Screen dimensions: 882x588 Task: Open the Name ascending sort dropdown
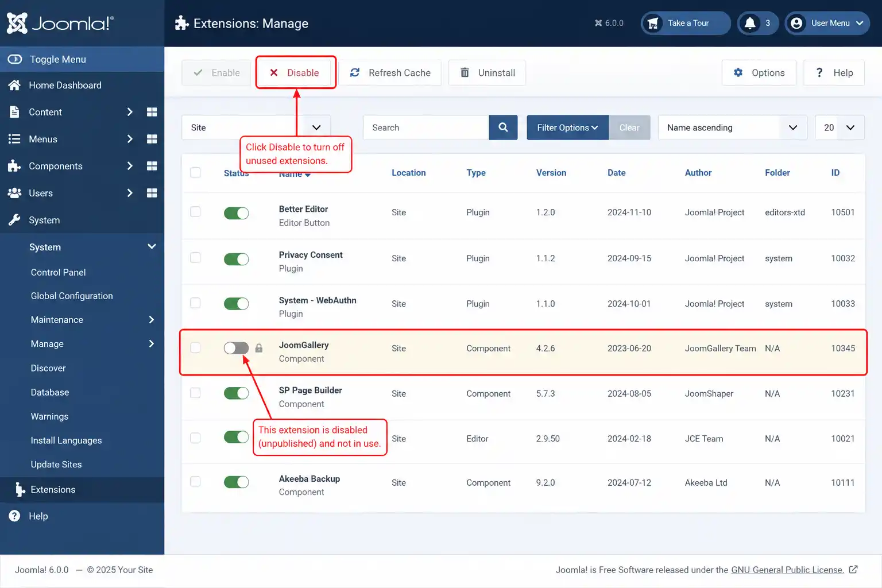(x=733, y=127)
